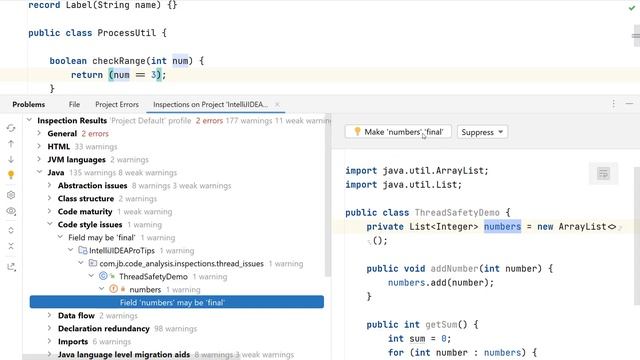Open the Suppress dropdown
The width and height of the screenshot is (640, 360).
point(482,132)
